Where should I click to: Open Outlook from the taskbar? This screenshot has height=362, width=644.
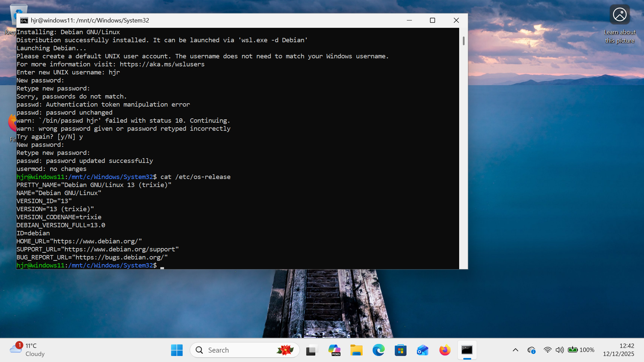pos(423,350)
